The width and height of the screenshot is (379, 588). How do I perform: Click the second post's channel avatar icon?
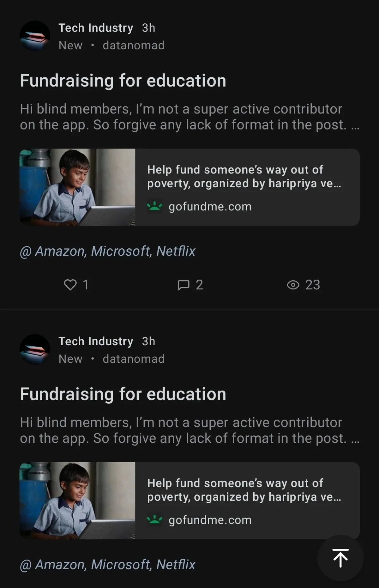pyautogui.click(x=35, y=349)
